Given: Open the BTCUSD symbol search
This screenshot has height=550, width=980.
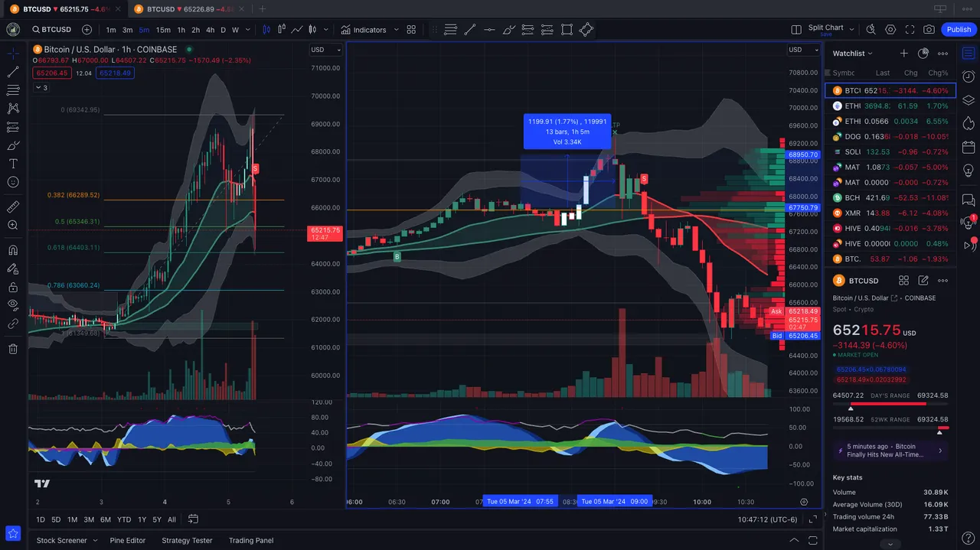Looking at the screenshot, I should [x=51, y=30].
